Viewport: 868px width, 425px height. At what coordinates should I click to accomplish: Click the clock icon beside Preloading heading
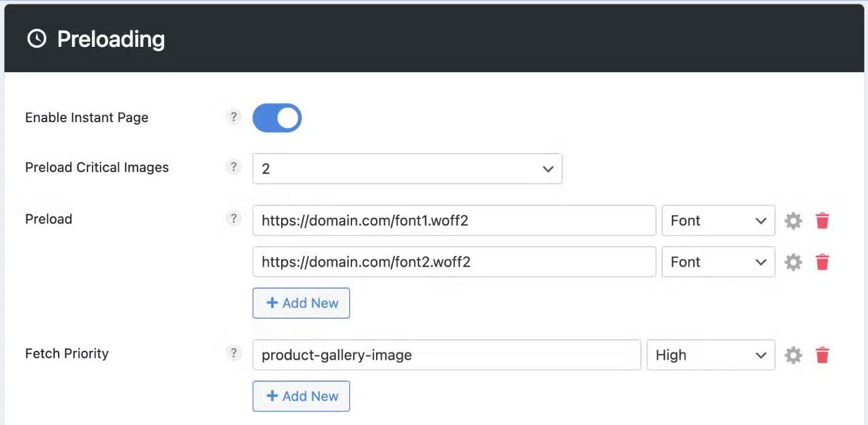coord(36,38)
